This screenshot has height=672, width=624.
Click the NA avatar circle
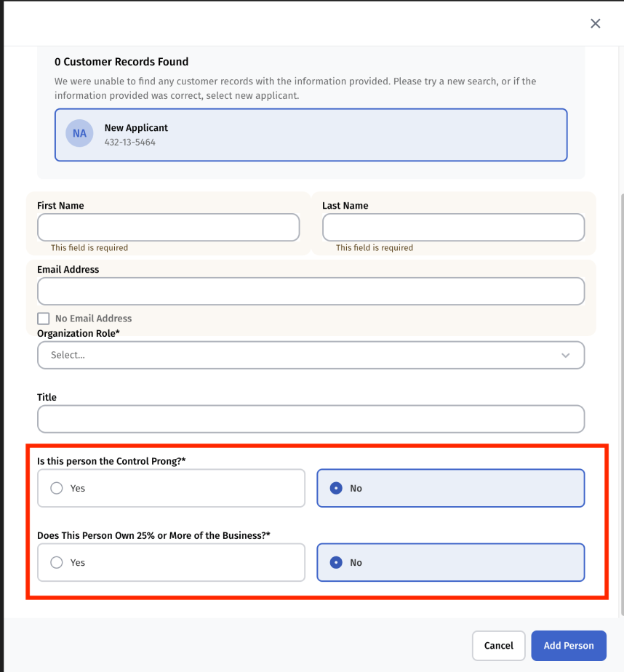coord(79,134)
